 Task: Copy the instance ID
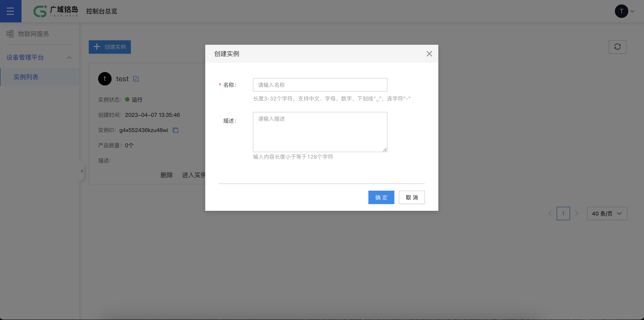tap(175, 130)
